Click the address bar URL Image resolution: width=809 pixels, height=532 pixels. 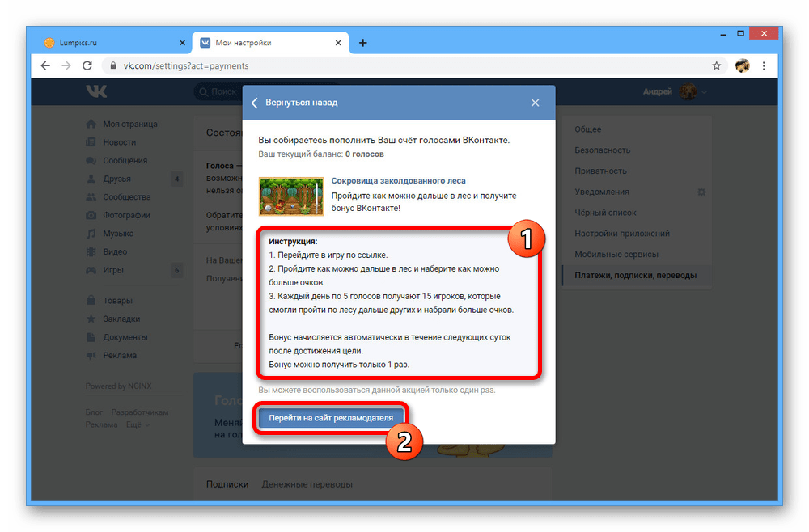click(186, 65)
